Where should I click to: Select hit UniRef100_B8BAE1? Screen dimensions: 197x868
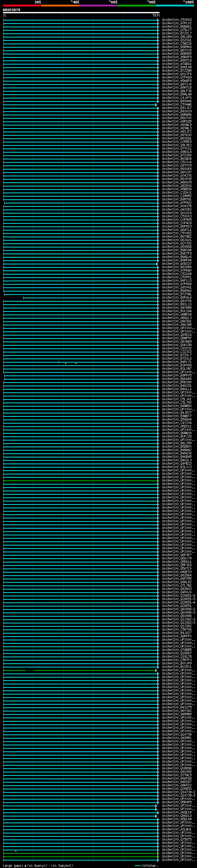[x=176, y=26]
